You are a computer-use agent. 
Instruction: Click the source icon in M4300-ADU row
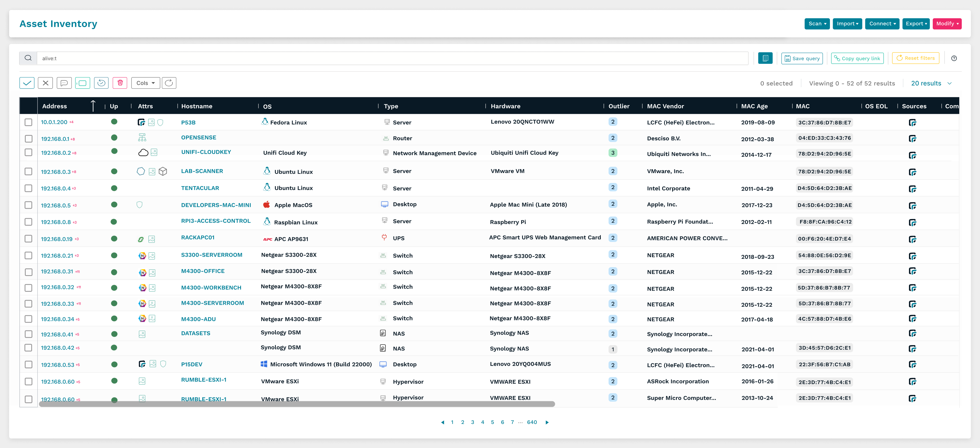point(912,319)
